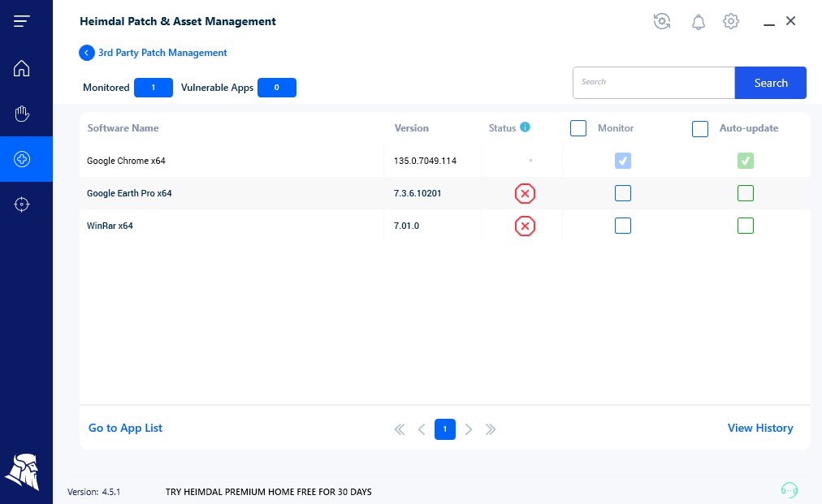Click the Status info icon
The width and height of the screenshot is (822, 504).
click(x=525, y=127)
